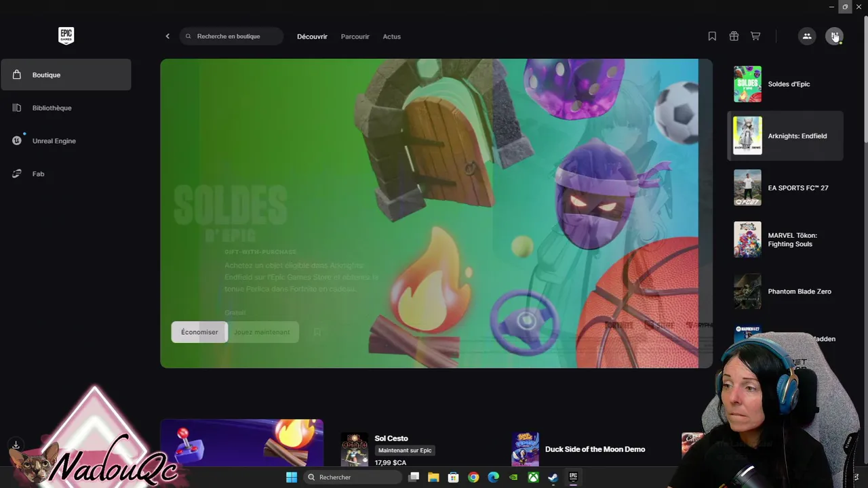
Task: Open Duck Side of the Moon Demo
Action: coord(595,449)
